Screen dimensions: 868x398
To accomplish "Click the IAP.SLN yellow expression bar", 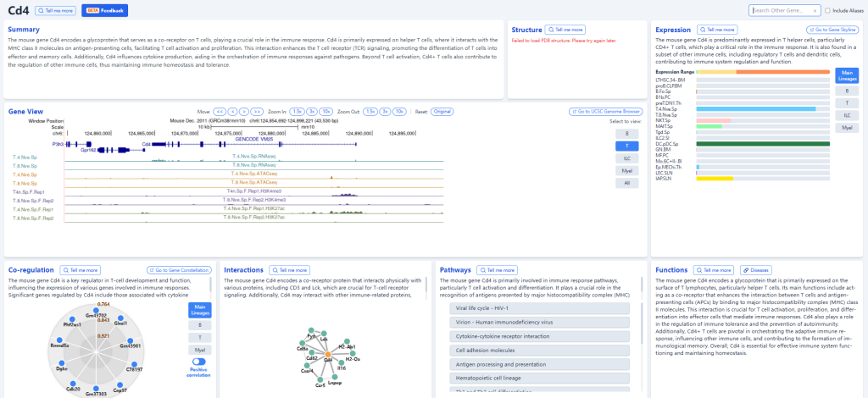I will coord(715,178).
